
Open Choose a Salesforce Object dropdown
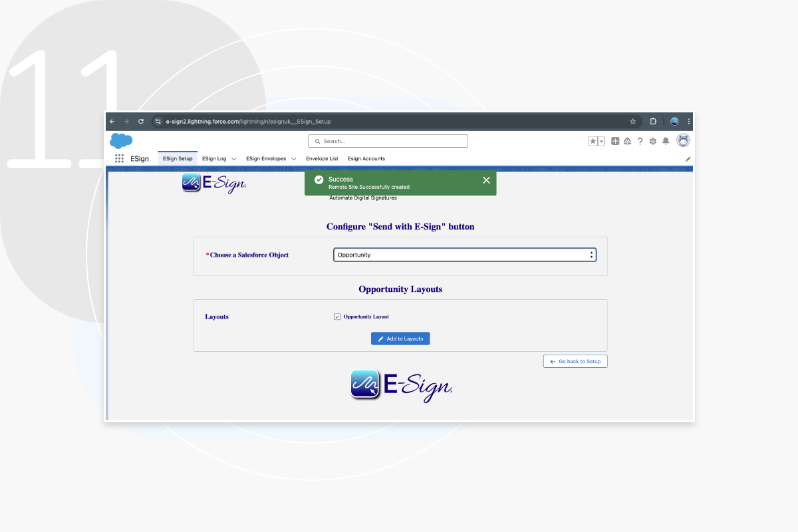[465, 255]
